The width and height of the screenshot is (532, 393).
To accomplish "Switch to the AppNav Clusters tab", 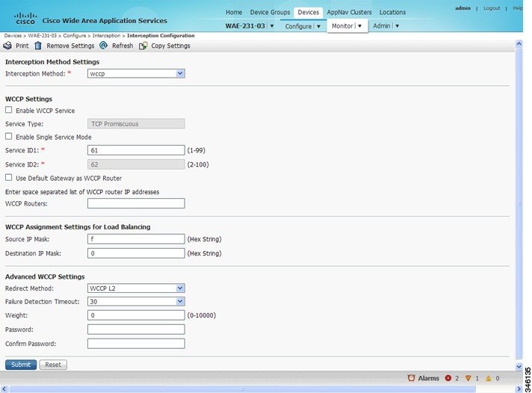I will (x=348, y=13).
